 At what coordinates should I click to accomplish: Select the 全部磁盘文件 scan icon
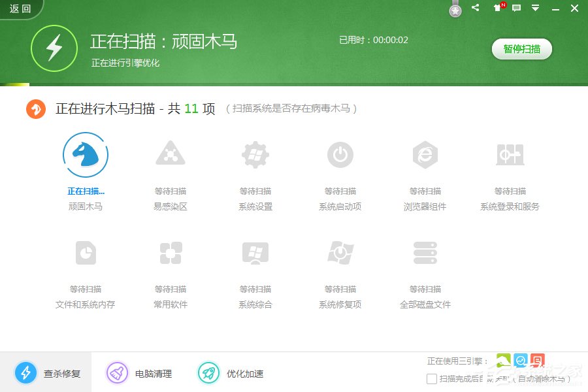pos(425,253)
